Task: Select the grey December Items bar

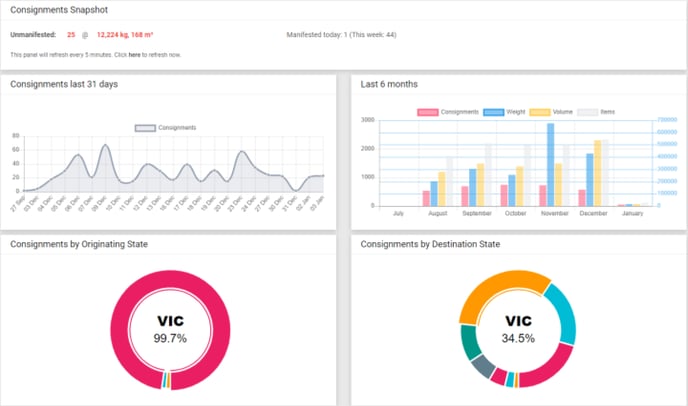Action: pyautogui.click(x=606, y=172)
